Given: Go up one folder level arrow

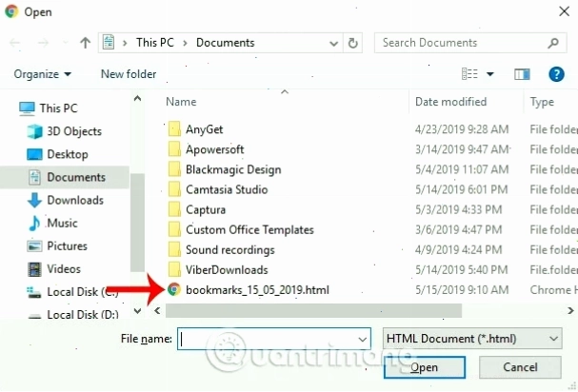Looking at the screenshot, I should pos(85,43).
